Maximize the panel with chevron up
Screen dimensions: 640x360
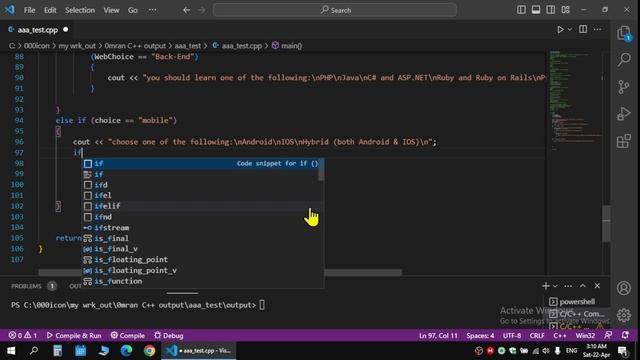pos(583,286)
